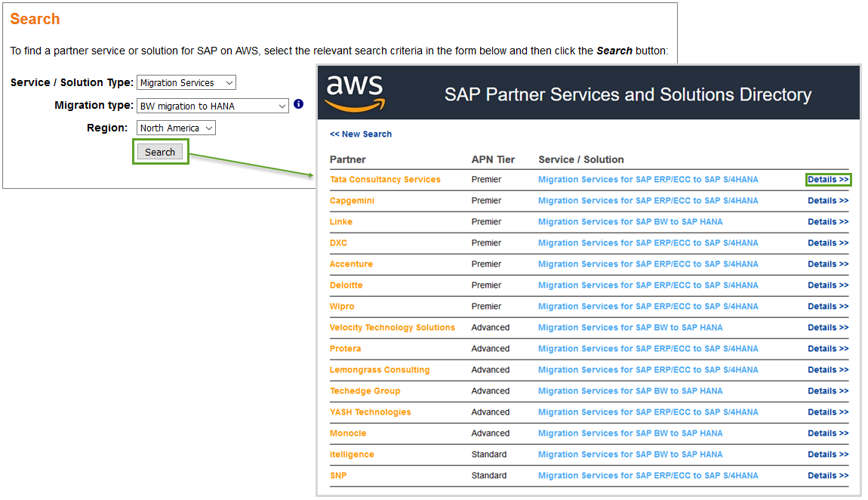Open the Deloitte partner link
868x500 pixels.
click(x=346, y=285)
